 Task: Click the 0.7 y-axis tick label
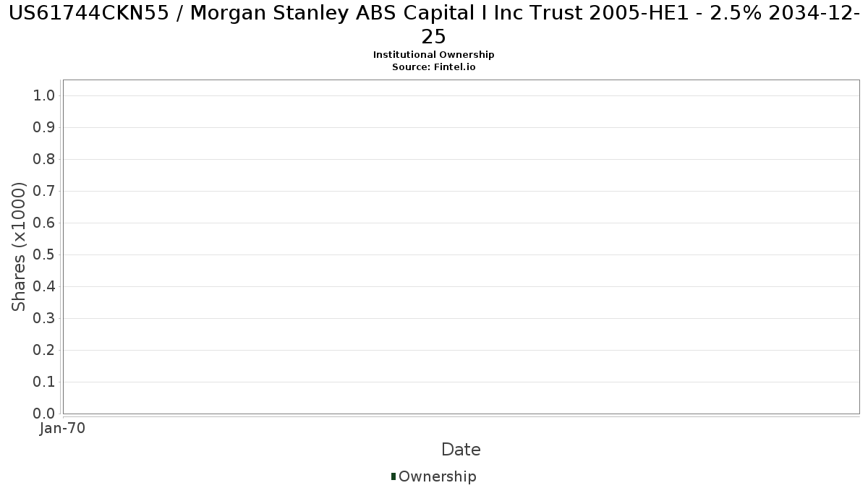point(44,192)
